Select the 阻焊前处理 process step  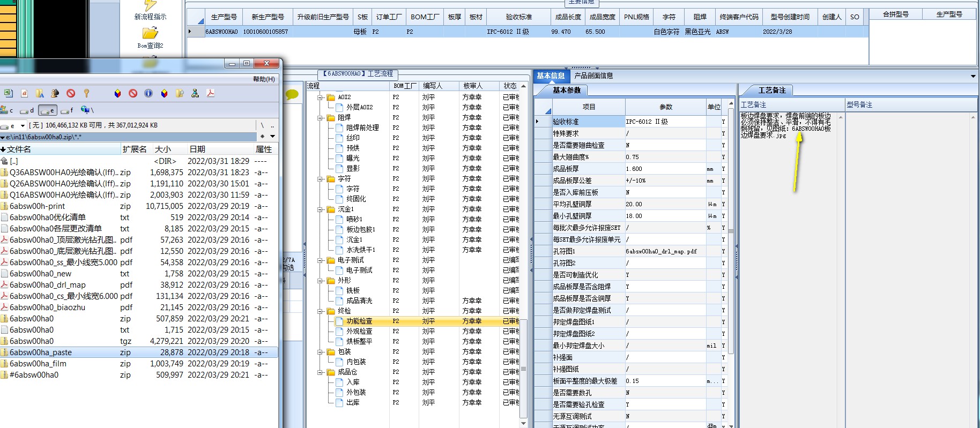[362, 128]
